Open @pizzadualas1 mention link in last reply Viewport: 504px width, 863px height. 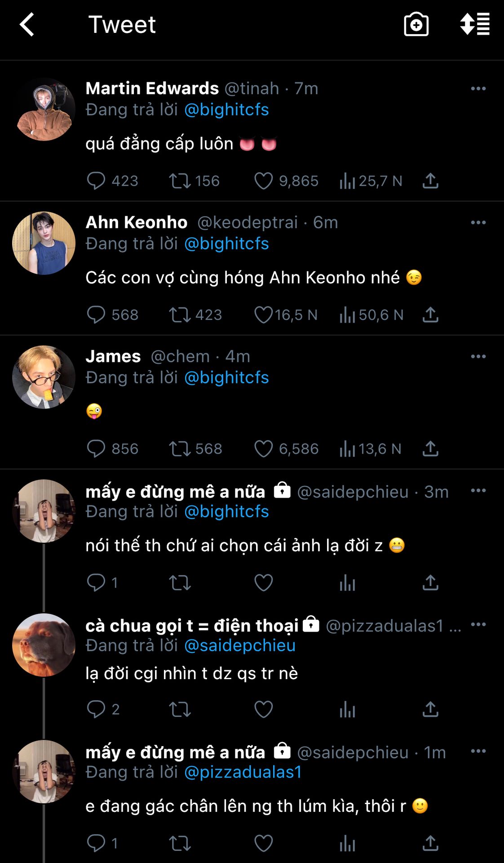point(243,772)
